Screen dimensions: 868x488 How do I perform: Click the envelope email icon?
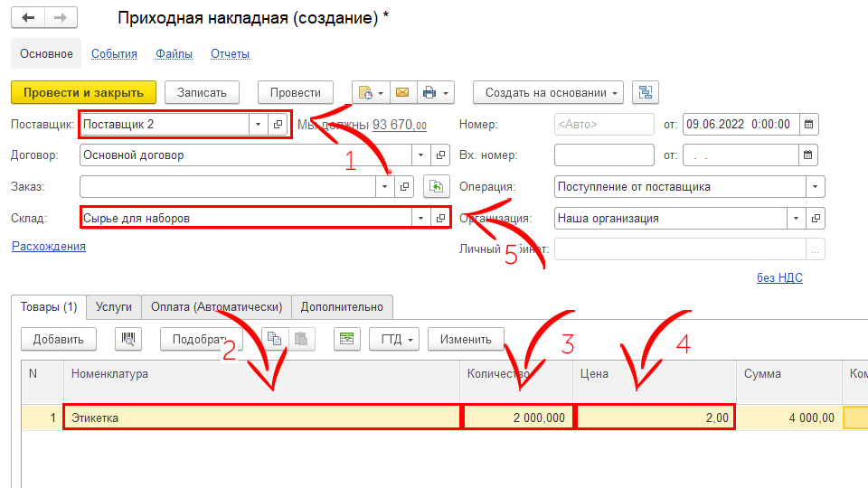pos(402,92)
